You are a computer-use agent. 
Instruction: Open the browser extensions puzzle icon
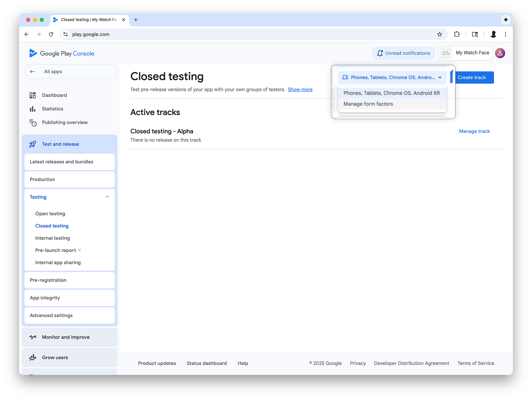[x=457, y=34]
